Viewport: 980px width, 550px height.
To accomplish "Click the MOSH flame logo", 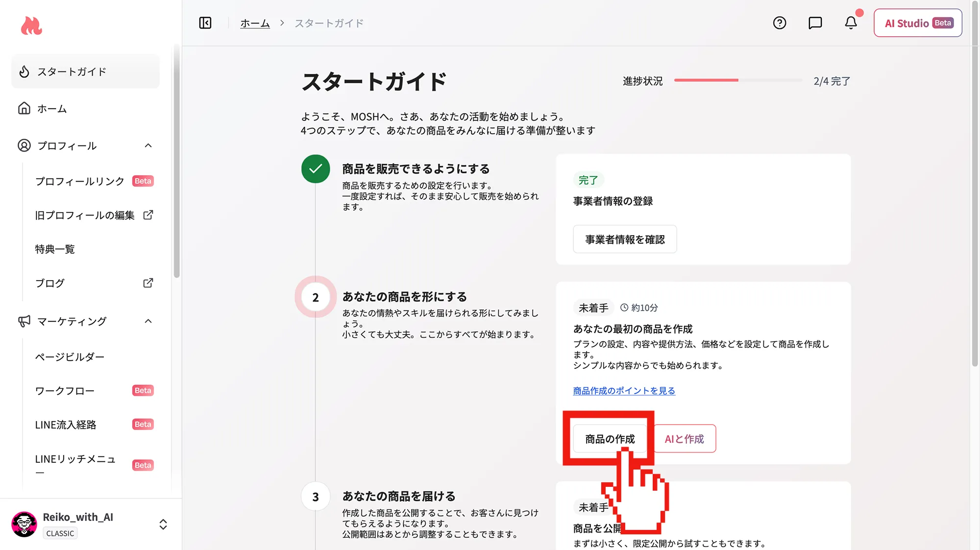I will click(x=31, y=25).
